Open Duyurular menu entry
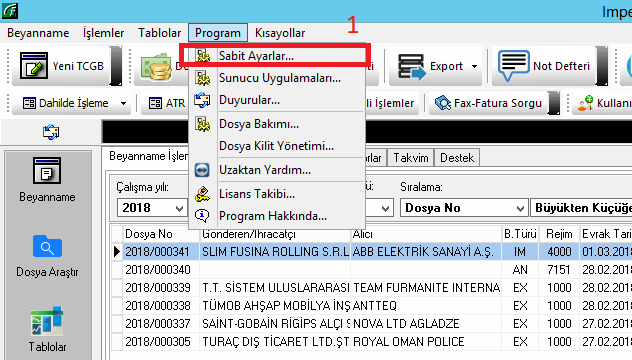Viewport: 632px width, 360px height. (277, 100)
